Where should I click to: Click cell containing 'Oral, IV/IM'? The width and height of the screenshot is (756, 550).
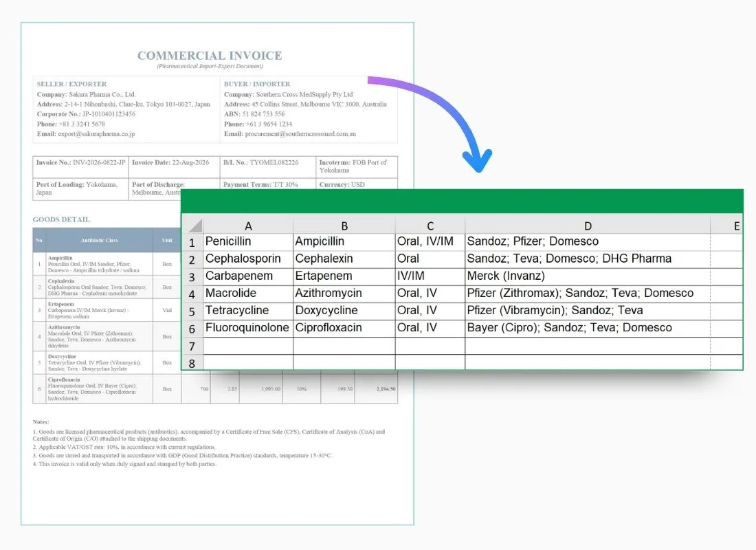click(x=430, y=241)
